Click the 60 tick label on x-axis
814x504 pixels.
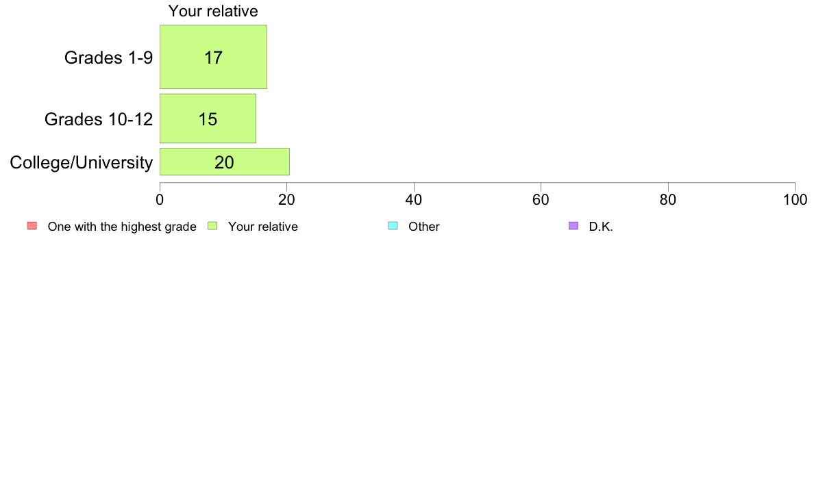click(x=541, y=200)
